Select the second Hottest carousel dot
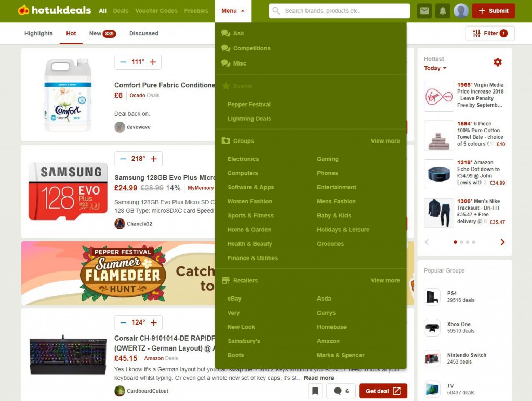Image resolution: width=532 pixels, height=401 pixels. tap(461, 242)
